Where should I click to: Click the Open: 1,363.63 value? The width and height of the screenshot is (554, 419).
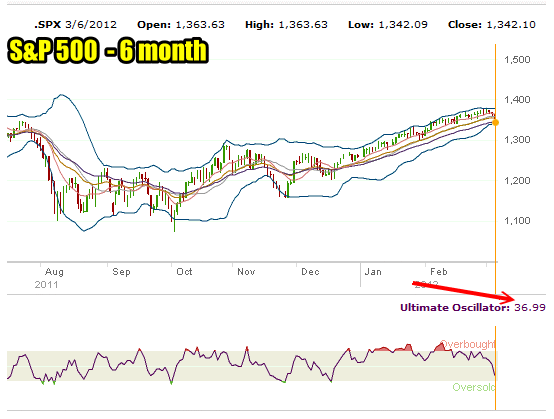pos(181,25)
